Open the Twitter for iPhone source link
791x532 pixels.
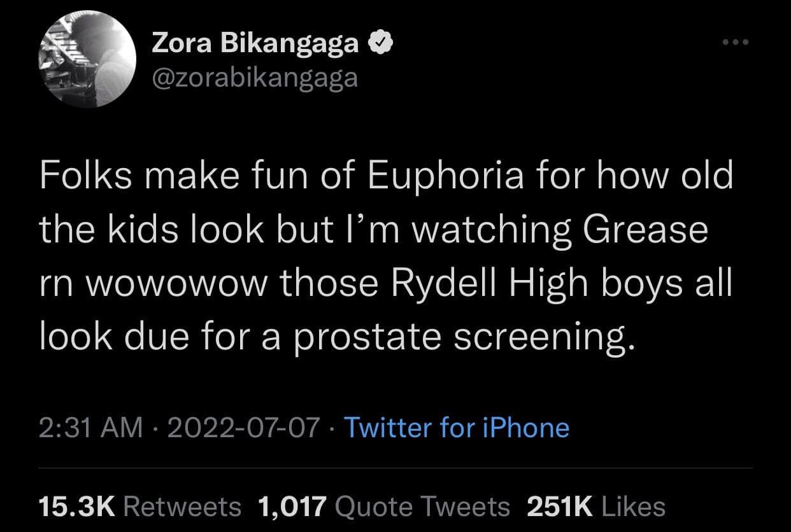click(456, 428)
